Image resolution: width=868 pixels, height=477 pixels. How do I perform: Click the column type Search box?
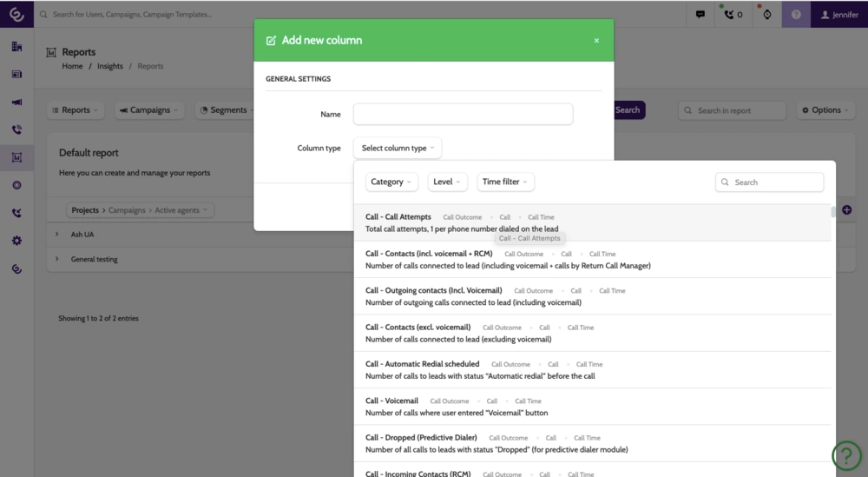tap(770, 182)
